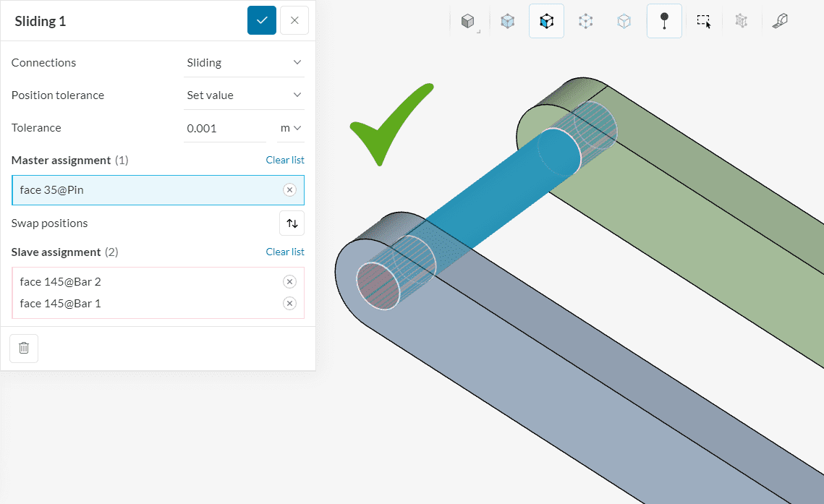Clear the Slave assignment list

point(285,252)
